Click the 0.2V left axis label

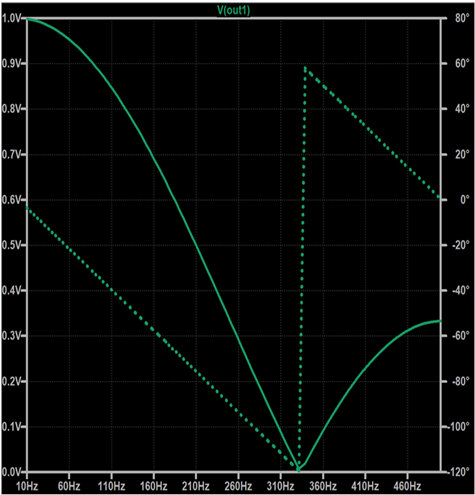tap(12, 381)
